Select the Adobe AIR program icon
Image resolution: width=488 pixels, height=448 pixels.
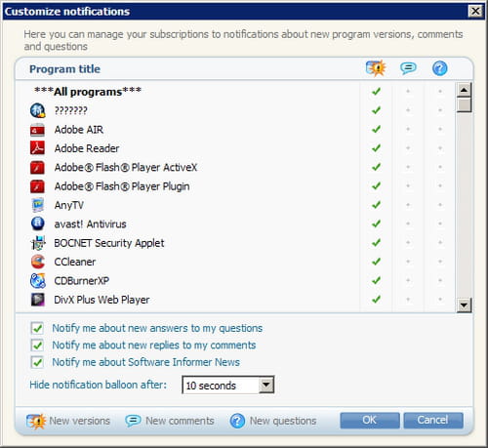38,130
